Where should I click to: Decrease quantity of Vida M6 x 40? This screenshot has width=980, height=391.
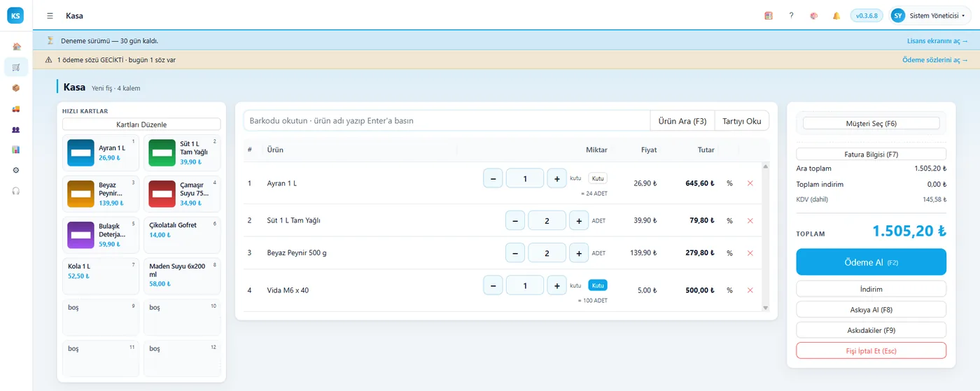[493, 285]
